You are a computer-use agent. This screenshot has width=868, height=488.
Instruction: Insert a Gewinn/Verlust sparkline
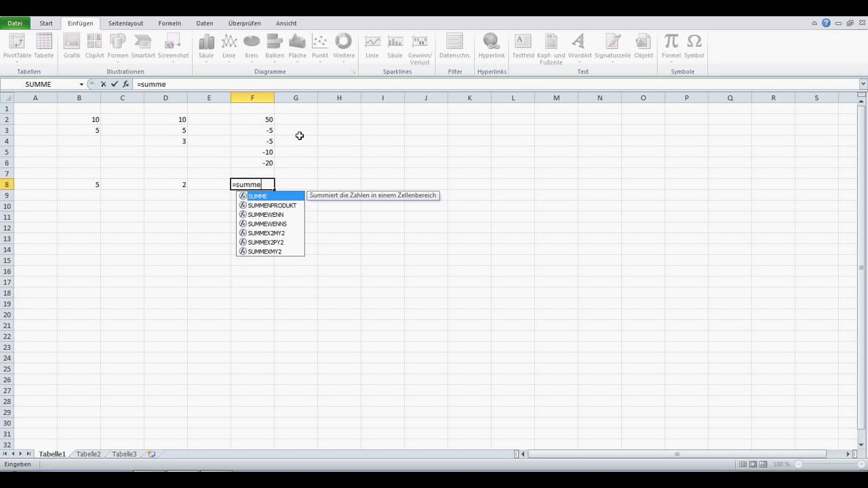pyautogui.click(x=420, y=49)
